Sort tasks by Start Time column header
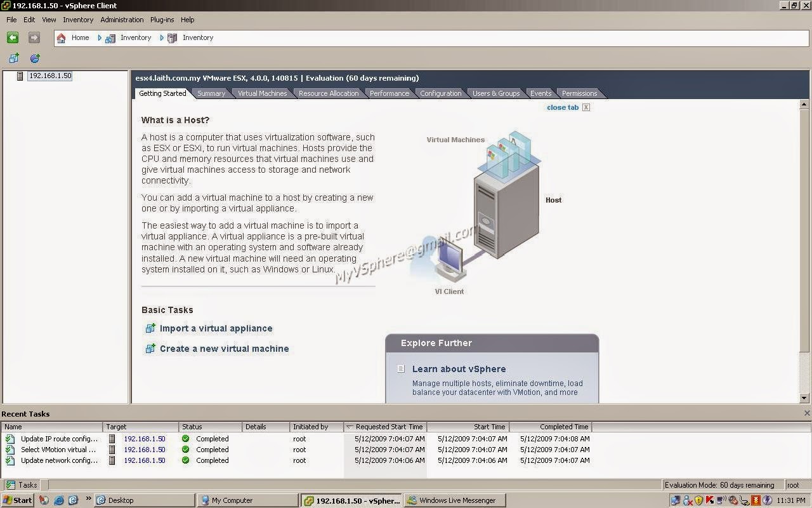The image size is (812, 508). 468,427
